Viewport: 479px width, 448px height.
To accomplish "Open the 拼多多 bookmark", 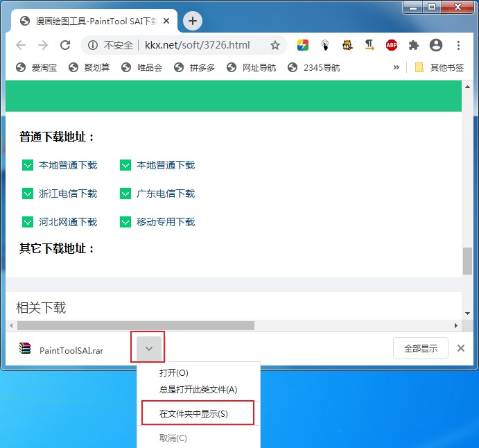I will [x=194, y=67].
